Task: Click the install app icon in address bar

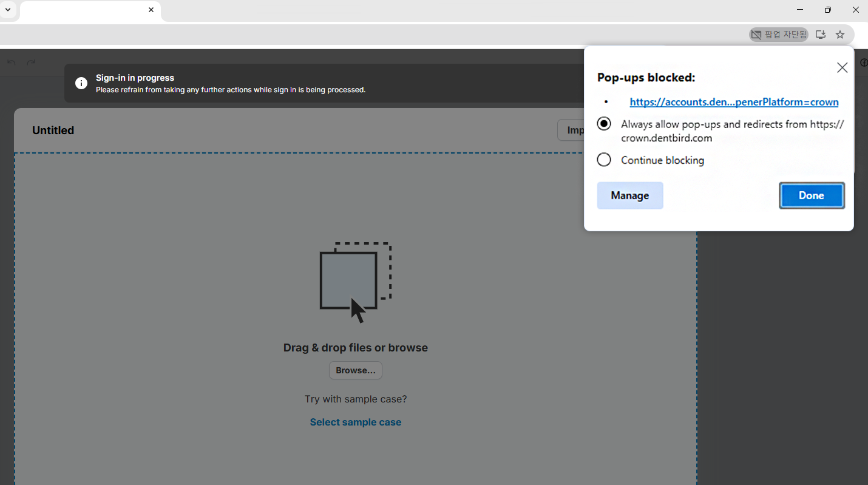Action: click(x=820, y=35)
